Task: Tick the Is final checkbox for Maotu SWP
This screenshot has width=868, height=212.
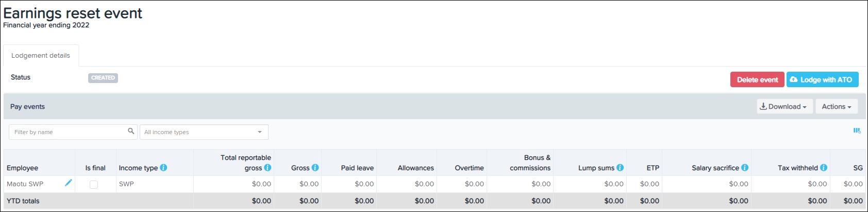Action: pyautogui.click(x=94, y=184)
